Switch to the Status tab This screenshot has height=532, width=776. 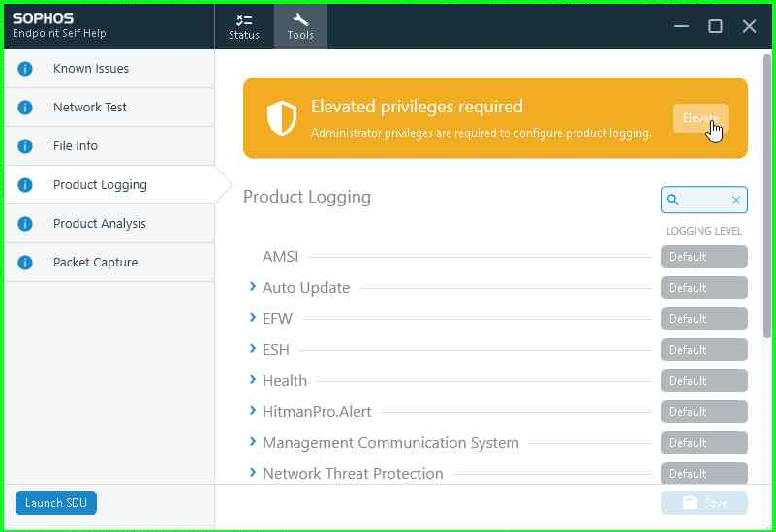click(x=244, y=25)
